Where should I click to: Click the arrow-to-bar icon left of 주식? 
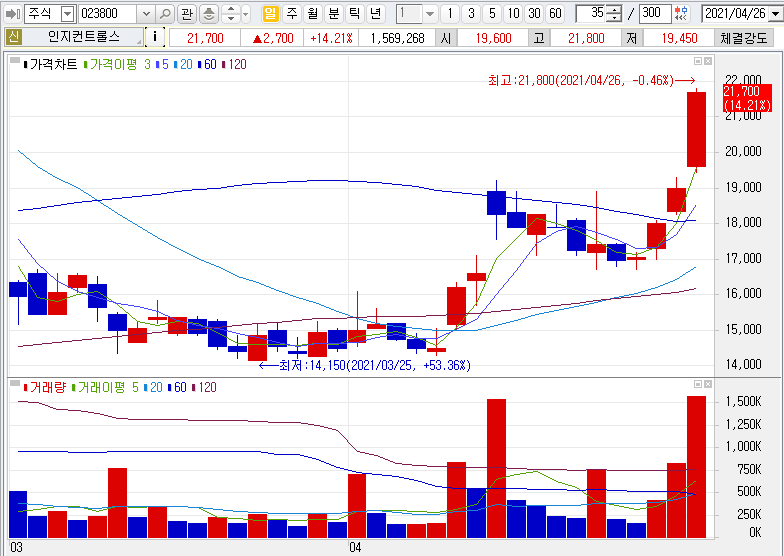12,14
